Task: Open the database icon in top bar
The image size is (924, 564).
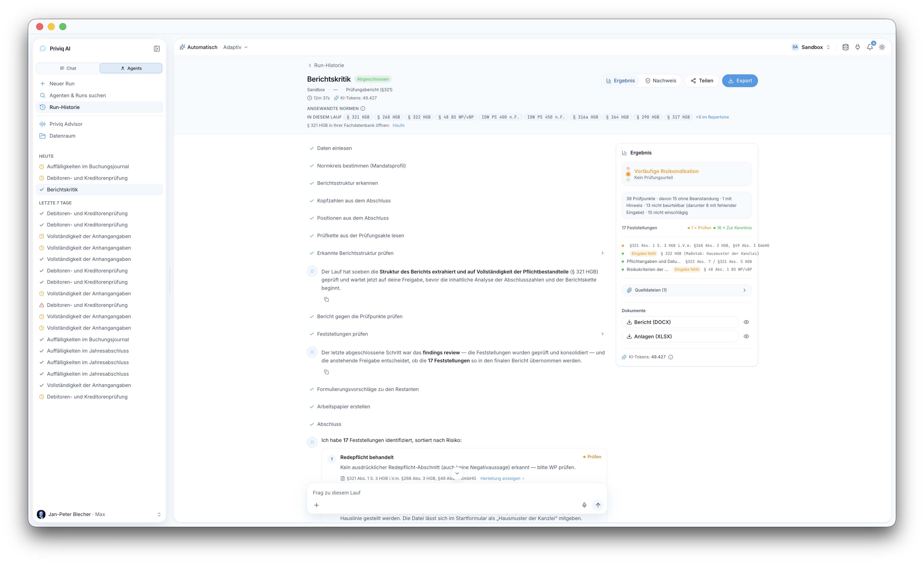Action: [x=845, y=47]
